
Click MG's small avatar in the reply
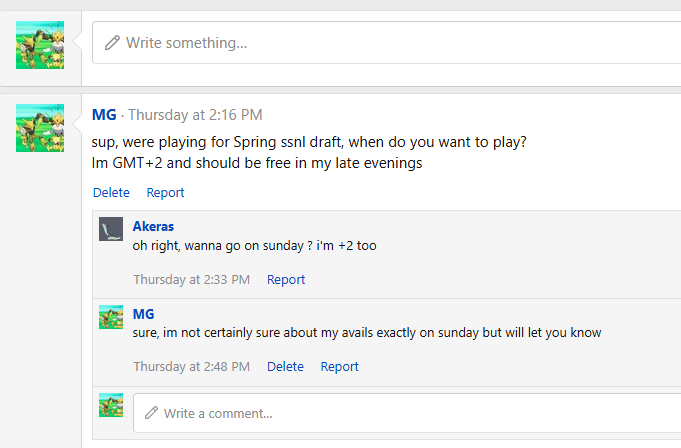(x=111, y=317)
